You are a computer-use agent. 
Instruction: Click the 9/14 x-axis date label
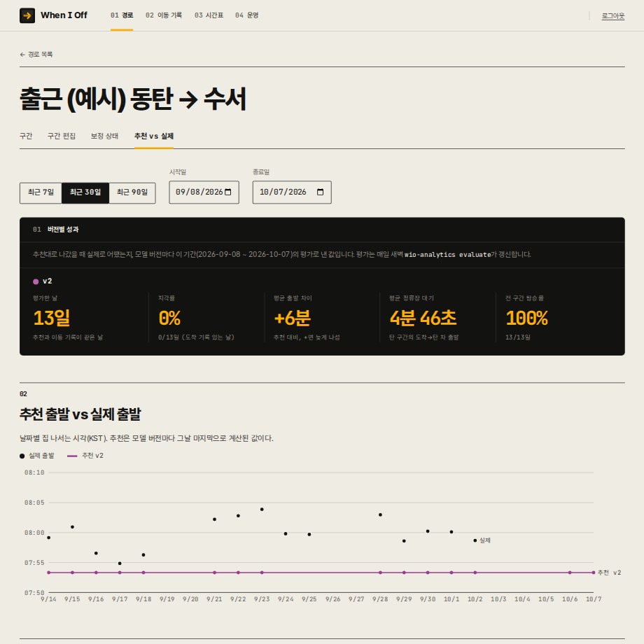click(48, 599)
